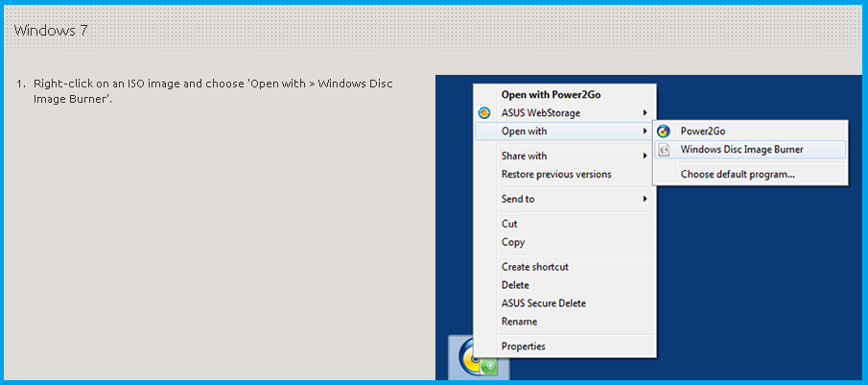Click the ASUS WebStorage icon in context menu
This screenshot has height=385, width=868.
coord(483,113)
